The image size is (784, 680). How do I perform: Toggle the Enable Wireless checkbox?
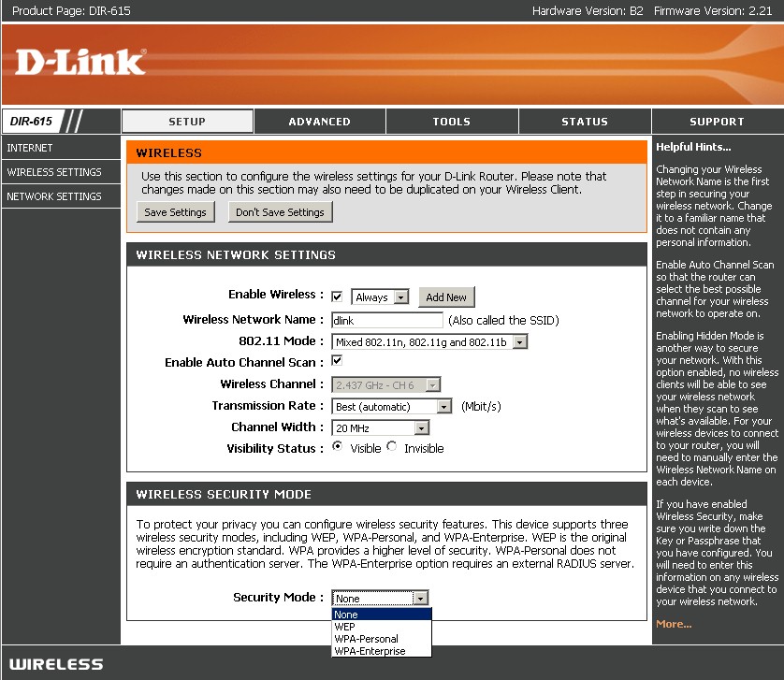click(x=337, y=297)
